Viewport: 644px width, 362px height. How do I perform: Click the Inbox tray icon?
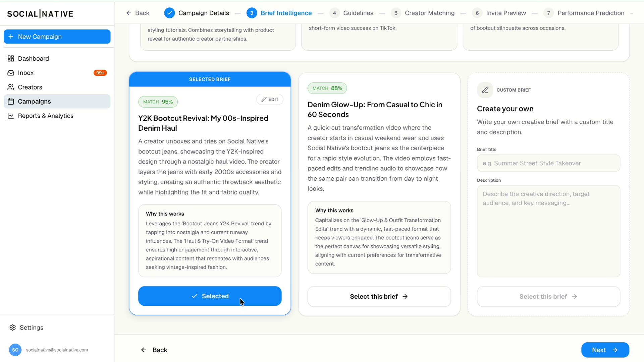pos(11,73)
